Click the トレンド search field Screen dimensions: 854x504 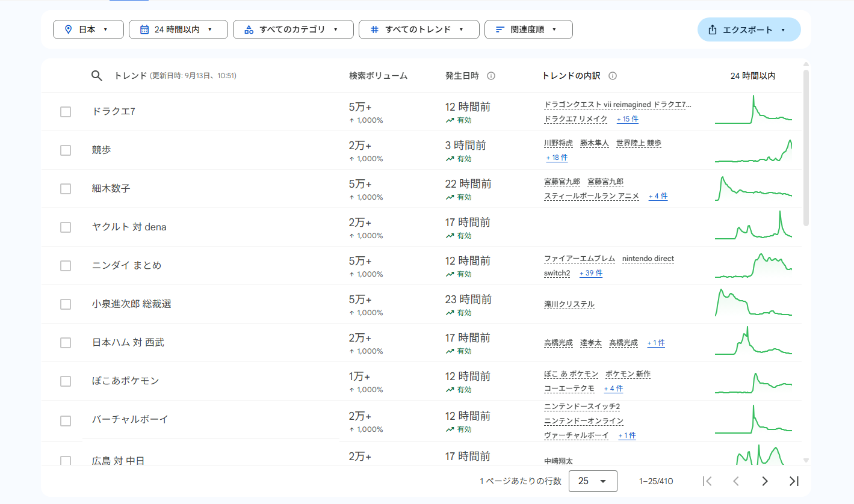coord(175,76)
